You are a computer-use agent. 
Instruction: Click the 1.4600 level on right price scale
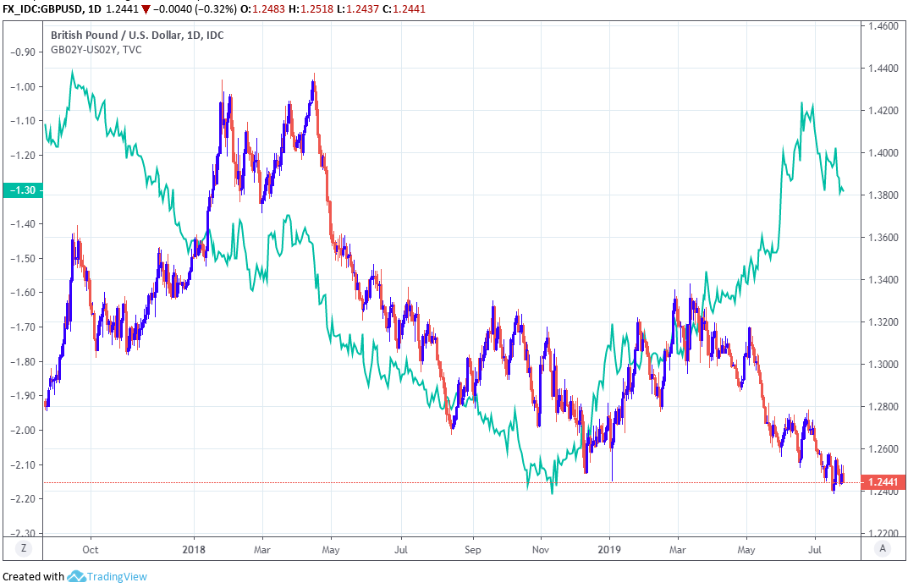(x=881, y=26)
